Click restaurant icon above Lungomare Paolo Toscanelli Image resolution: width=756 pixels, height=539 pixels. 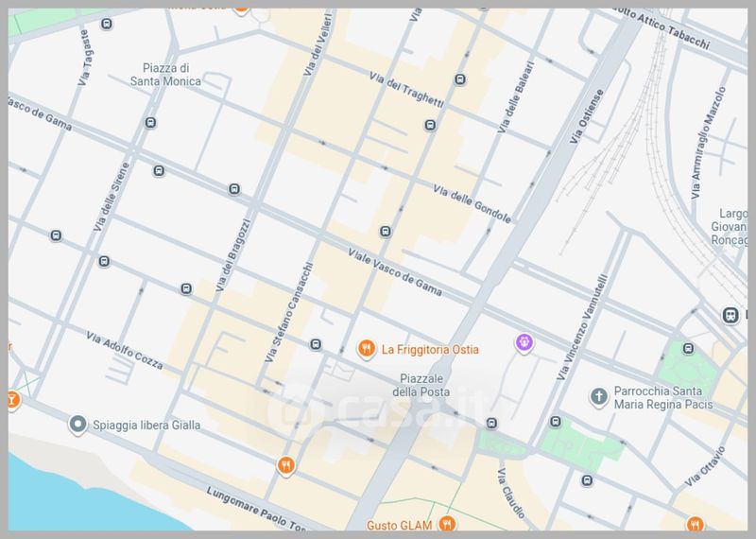coord(285,464)
